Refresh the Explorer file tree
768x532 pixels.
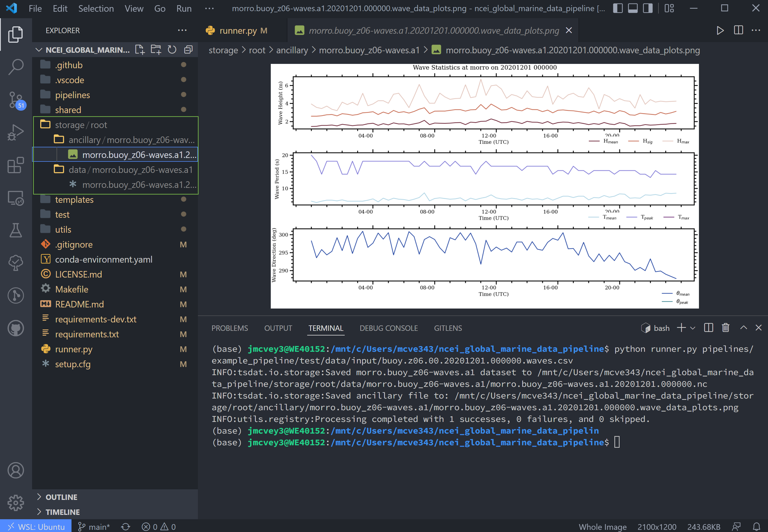[172, 50]
